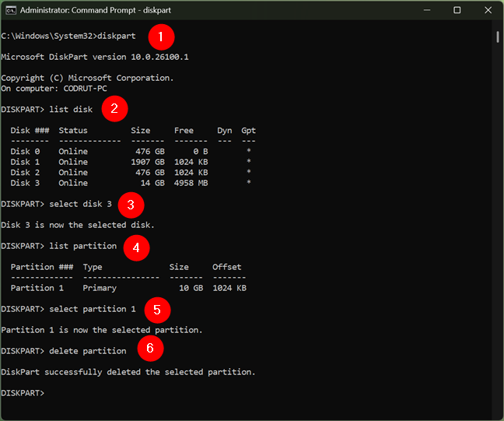Click the 'DISKPART> list disk' command
504x421 pixels.
point(47,110)
